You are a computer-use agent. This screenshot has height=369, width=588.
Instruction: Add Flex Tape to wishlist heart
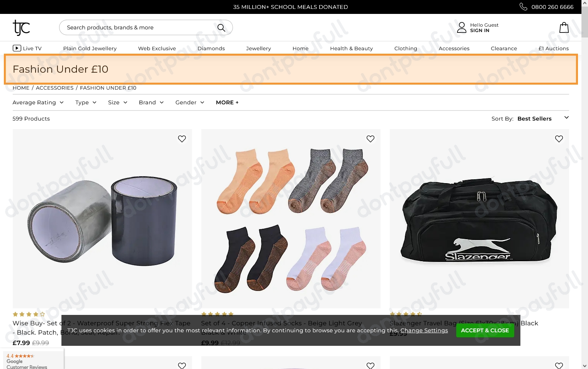pos(182,139)
